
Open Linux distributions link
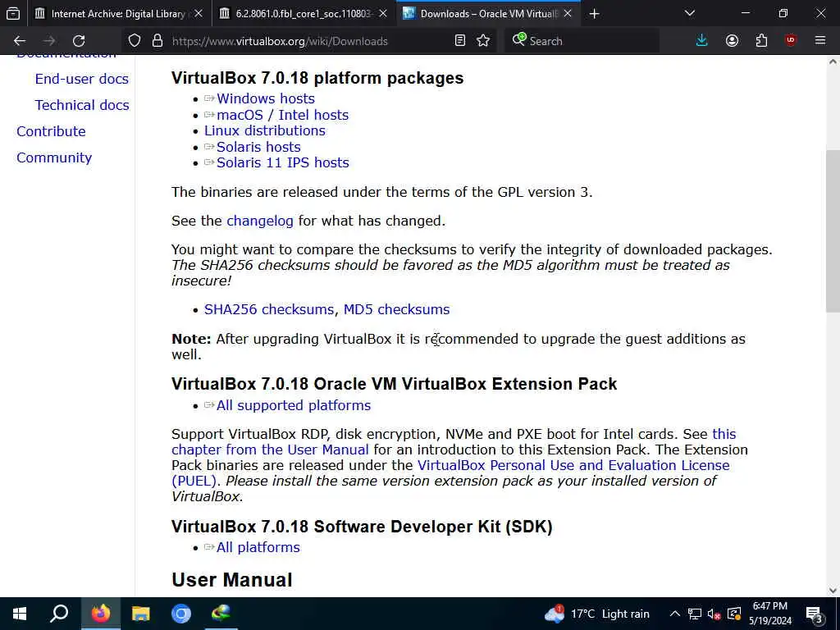(x=265, y=130)
